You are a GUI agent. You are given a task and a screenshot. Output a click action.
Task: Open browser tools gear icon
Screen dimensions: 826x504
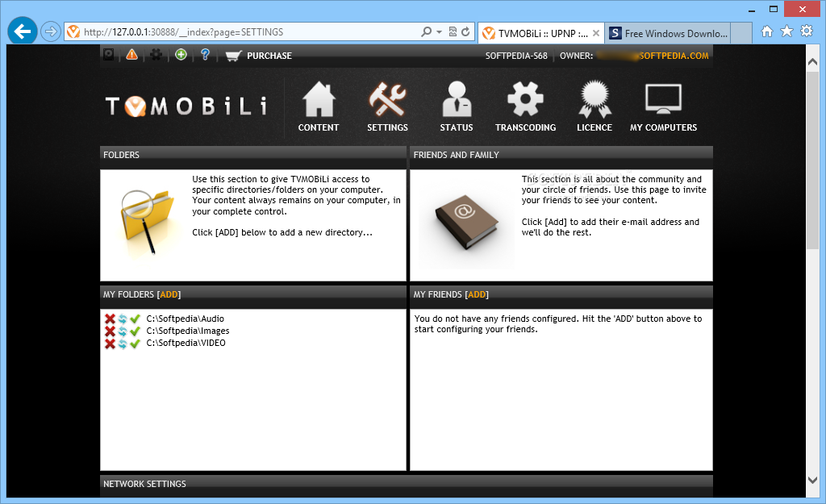[807, 31]
